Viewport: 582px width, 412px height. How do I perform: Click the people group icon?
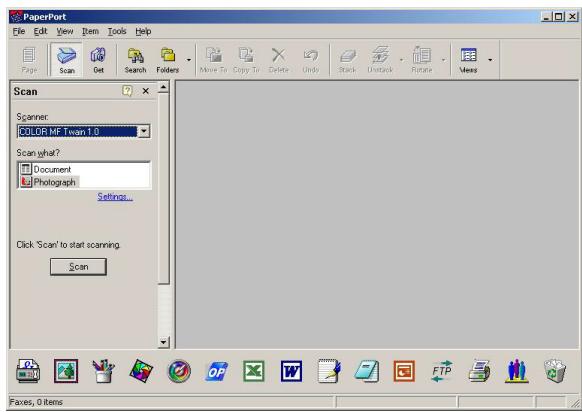[517, 371]
